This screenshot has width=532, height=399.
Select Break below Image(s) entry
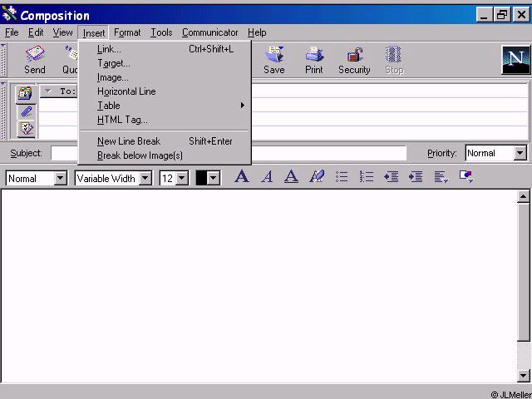(x=165, y=155)
